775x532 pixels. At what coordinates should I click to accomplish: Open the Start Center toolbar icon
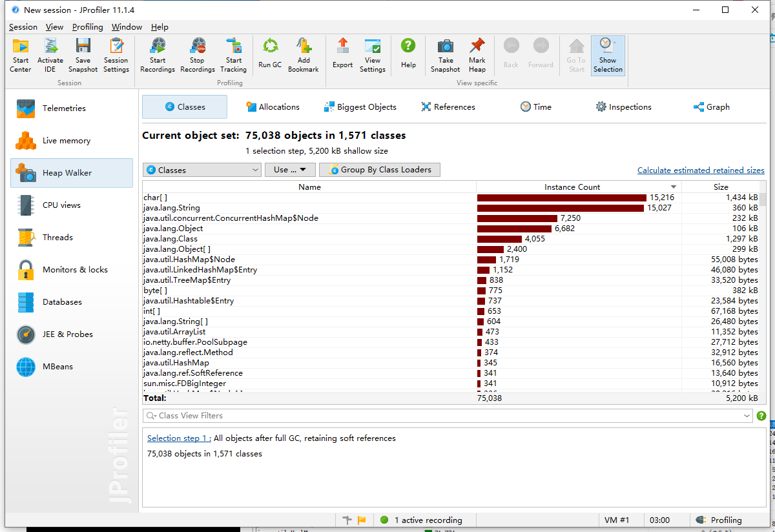coord(21,56)
